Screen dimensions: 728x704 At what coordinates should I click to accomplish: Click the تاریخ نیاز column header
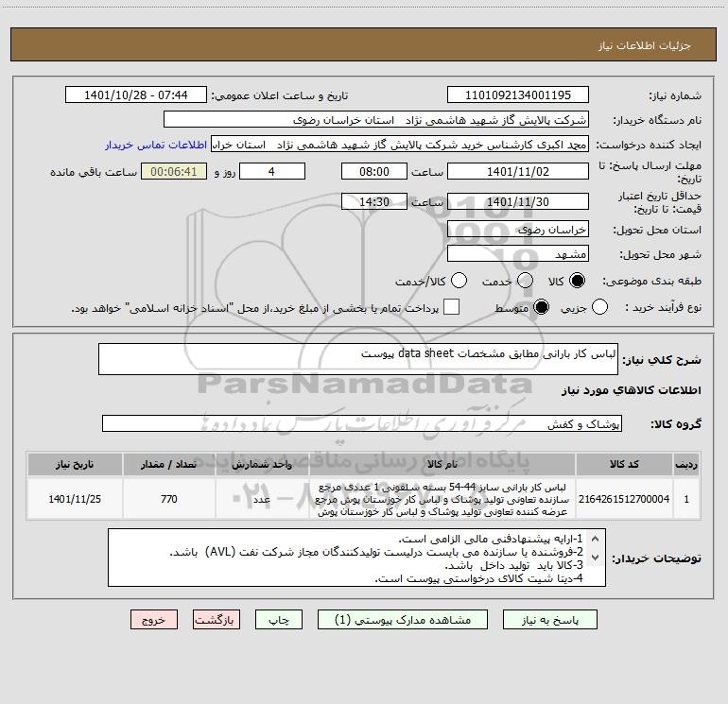[75, 464]
